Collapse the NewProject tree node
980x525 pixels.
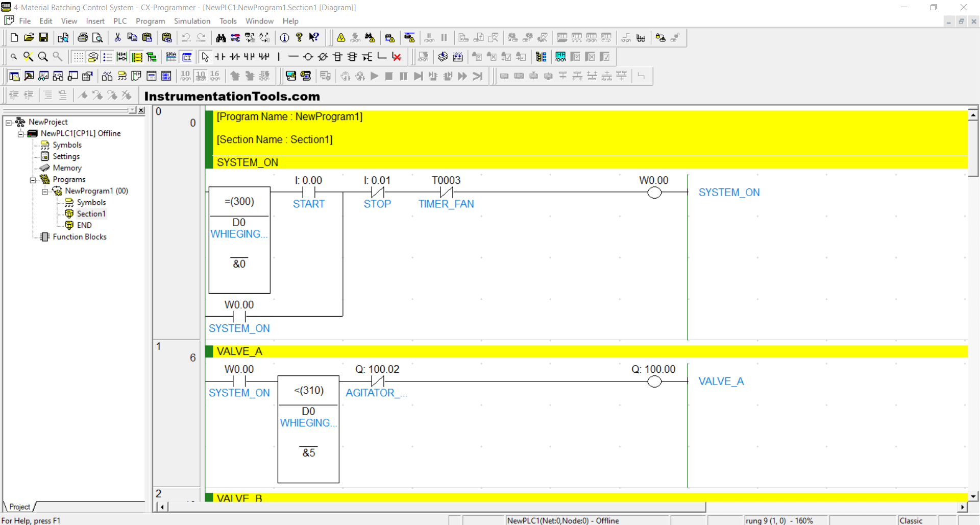coord(9,122)
